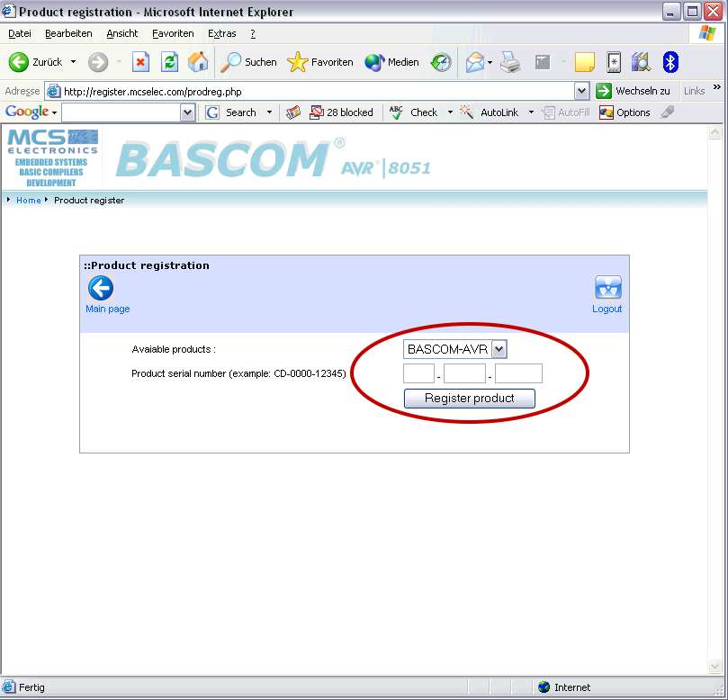Viewport: 728px width, 700px height.
Task: Print the page with the printer icon
Action: (x=510, y=62)
